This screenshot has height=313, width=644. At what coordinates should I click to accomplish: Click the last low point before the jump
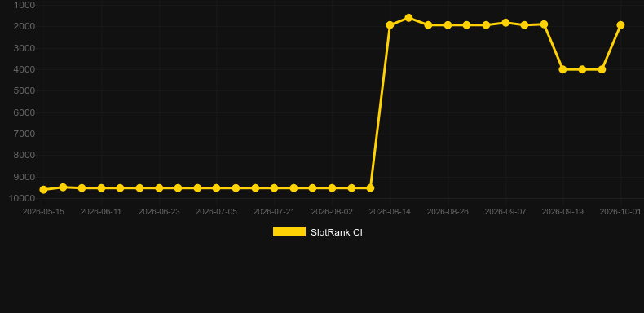370,188
